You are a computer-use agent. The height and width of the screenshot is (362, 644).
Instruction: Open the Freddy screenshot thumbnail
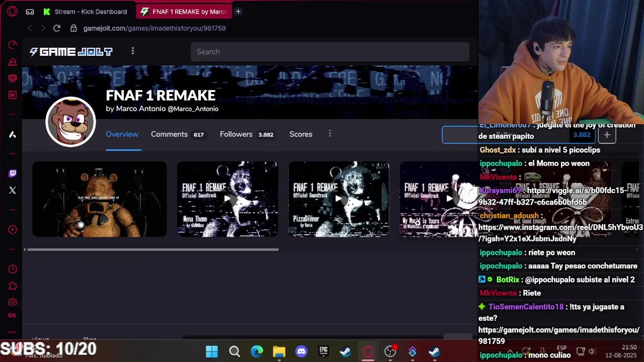[99, 199]
